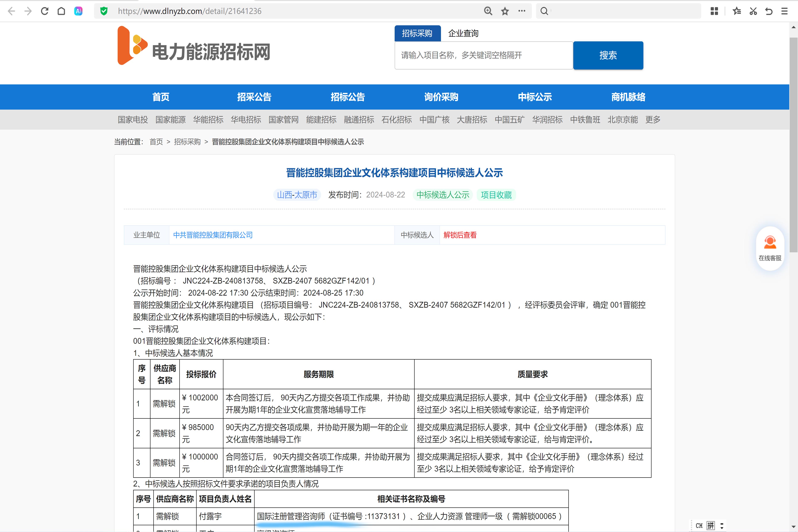
Task: Open the 中标公示 navigation menu item
Action: tap(535, 97)
